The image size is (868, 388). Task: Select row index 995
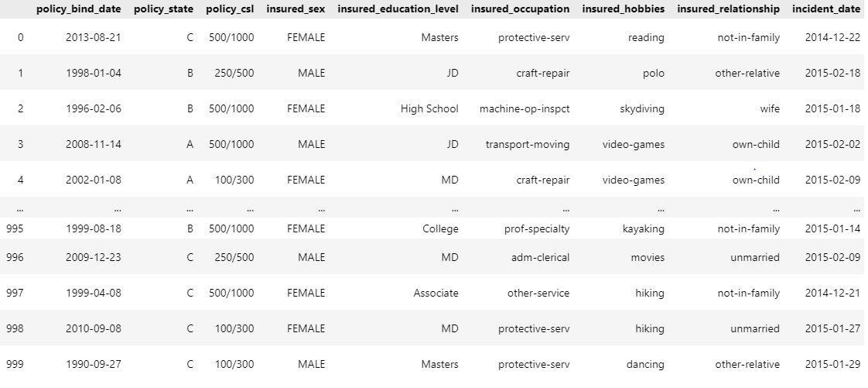coord(15,229)
